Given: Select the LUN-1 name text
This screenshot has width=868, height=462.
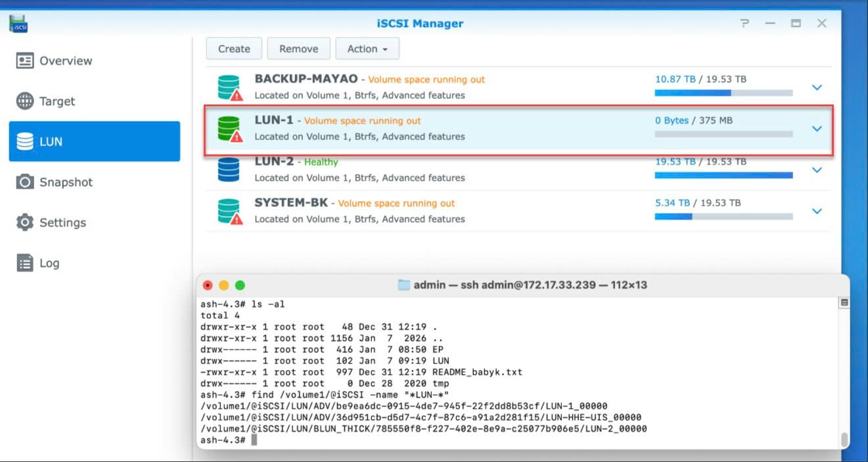Looking at the screenshot, I should (x=274, y=120).
